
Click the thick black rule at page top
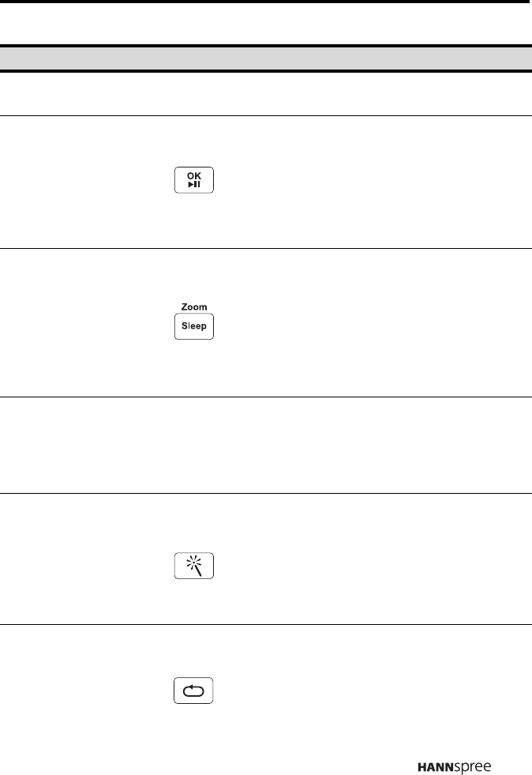pyautogui.click(x=266, y=2)
